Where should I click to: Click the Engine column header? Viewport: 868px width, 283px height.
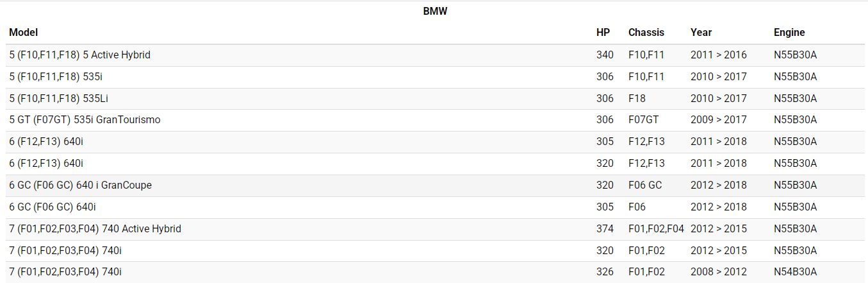(789, 32)
